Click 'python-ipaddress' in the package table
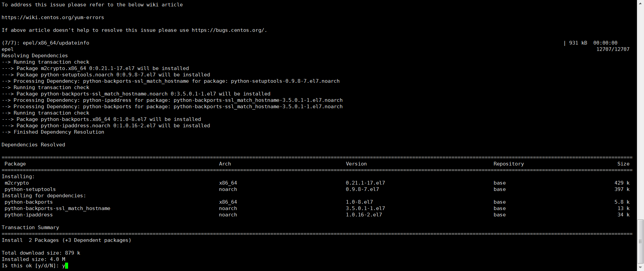Image resolution: width=644 pixels, height=271 pixels. click(x=29, y=215)
